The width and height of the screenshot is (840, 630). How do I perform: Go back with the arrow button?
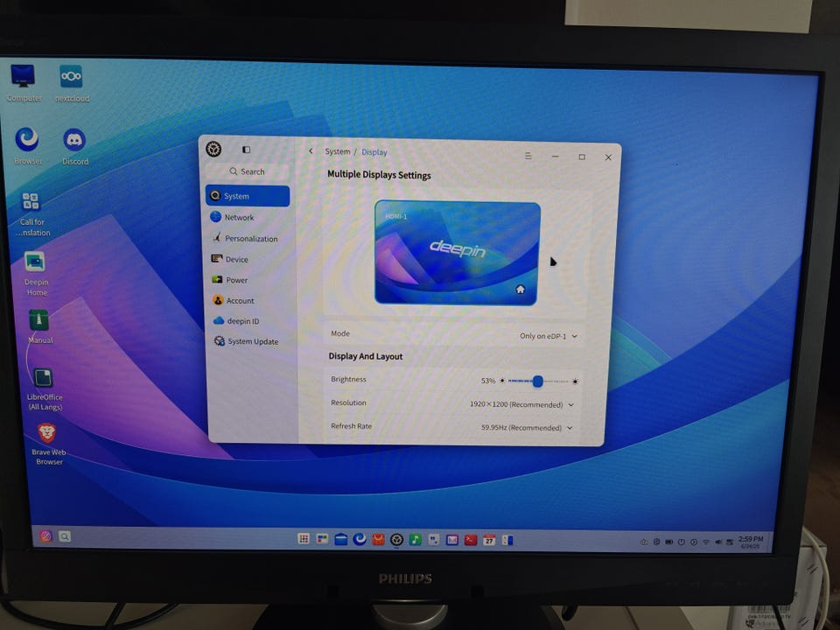pyautogui.click(x=311, y=151)
